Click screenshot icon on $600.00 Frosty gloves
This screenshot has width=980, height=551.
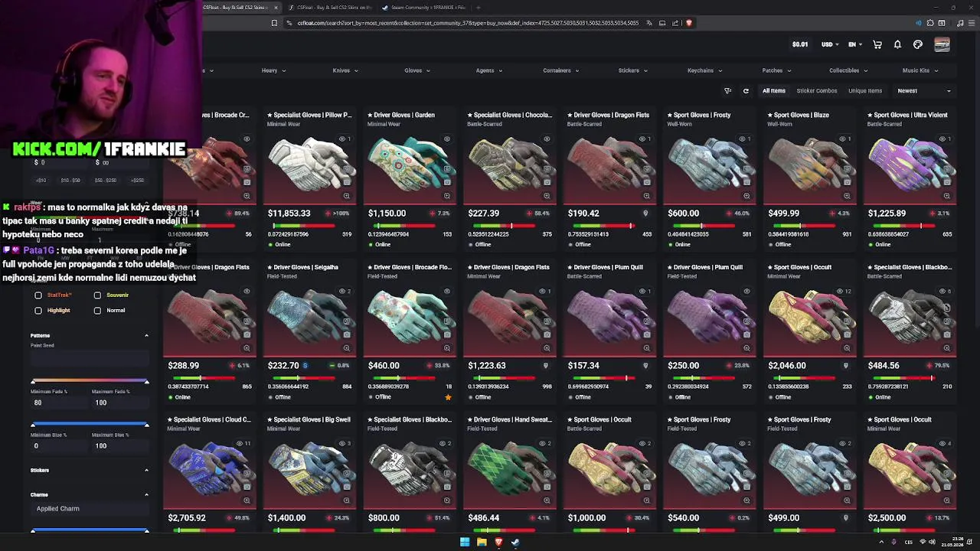(746, 182)
